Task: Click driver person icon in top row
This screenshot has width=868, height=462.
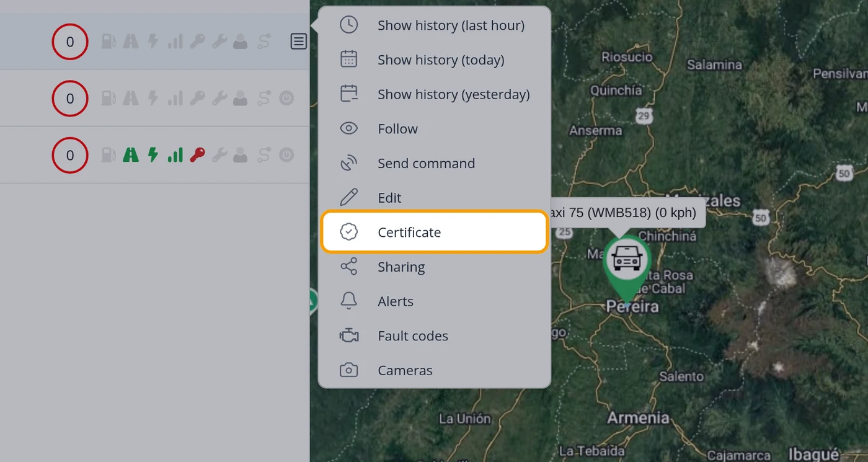Action: [241, 42]
